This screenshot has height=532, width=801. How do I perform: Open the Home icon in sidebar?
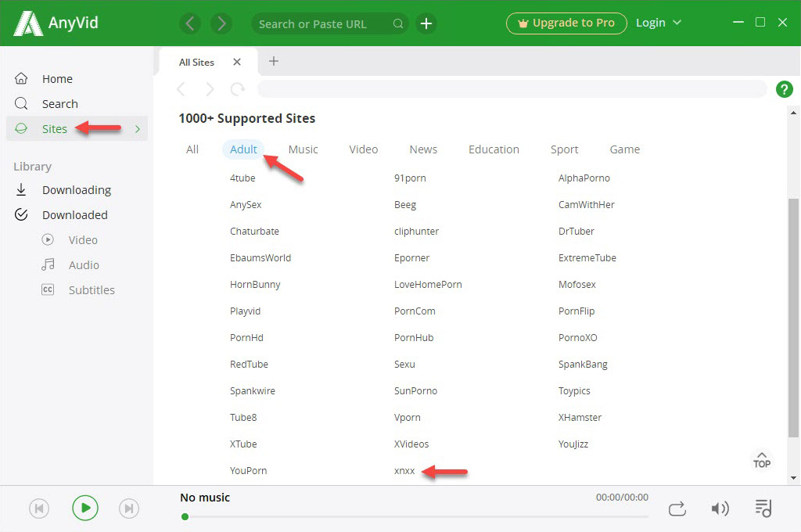click(21, 79)
